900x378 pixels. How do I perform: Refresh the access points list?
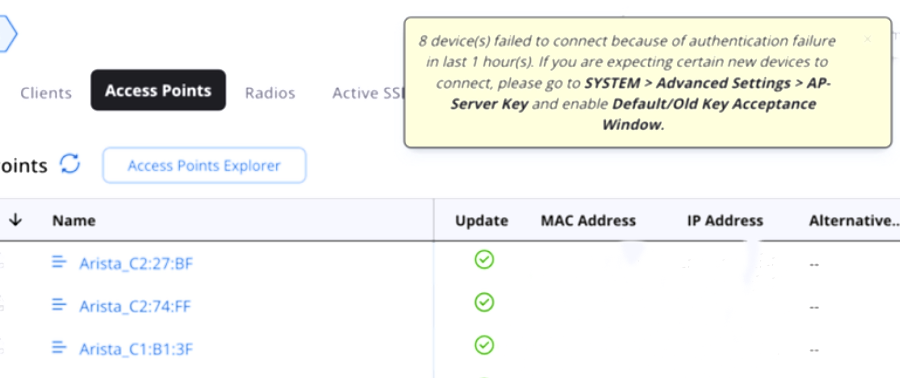pos(70,164)
